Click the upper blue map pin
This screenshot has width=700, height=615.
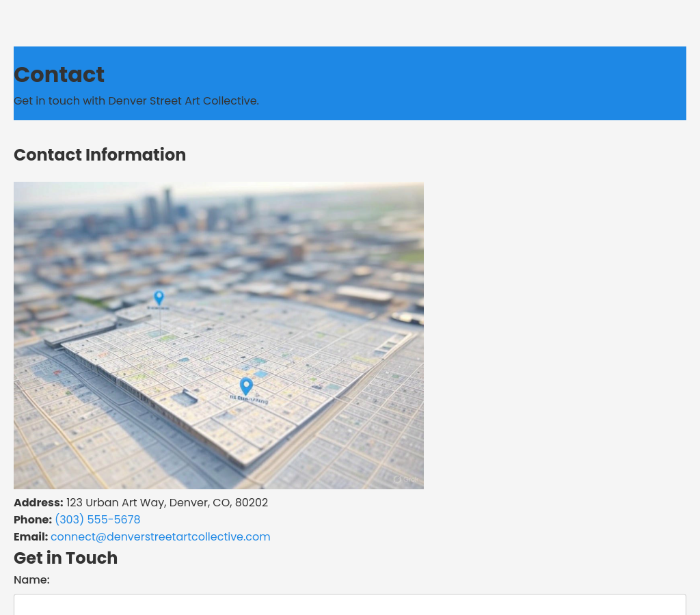[x=159, y=297]
